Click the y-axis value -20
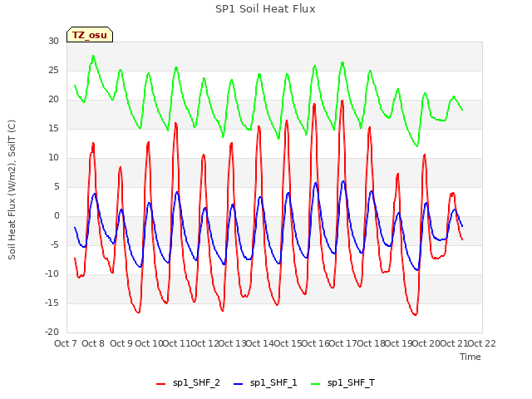The image size is (532, 399). pos(52,332)
